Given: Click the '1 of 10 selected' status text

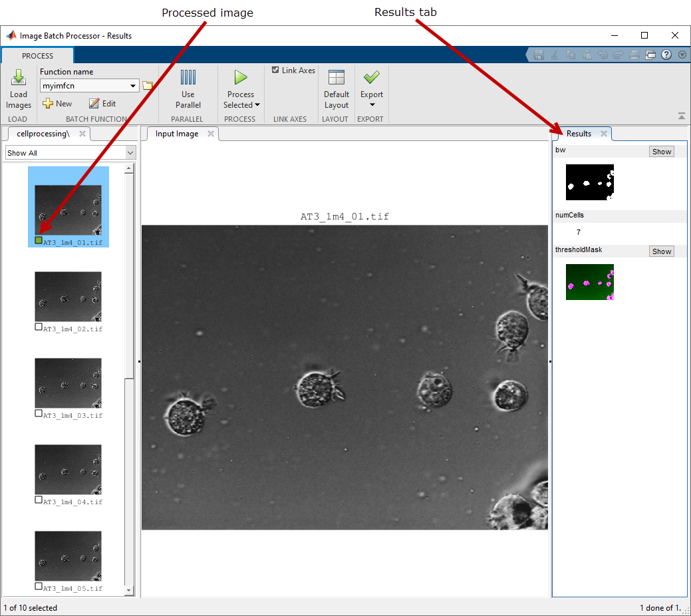Looking at the screenshot, I should [x=31, y=607].
